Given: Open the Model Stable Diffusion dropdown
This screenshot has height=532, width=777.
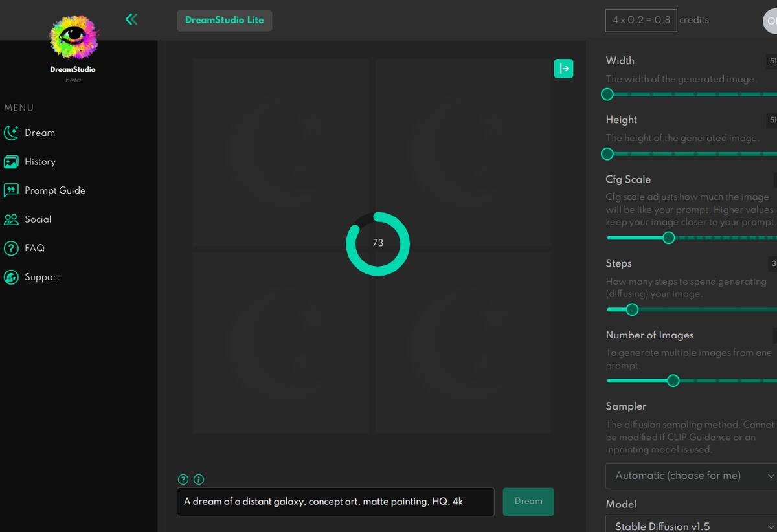Looking at the screenshot, I should coord(691,526).
